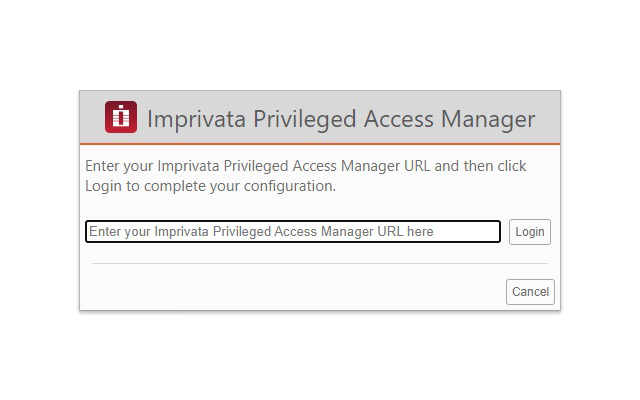Click the red Imprivata logo icon

[x=121, y=118]
